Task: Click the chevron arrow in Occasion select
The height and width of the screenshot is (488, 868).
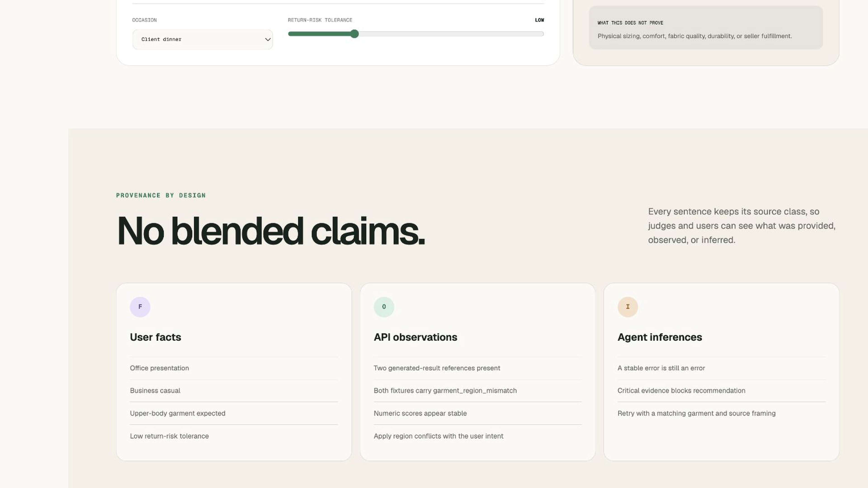Action: 268,39
